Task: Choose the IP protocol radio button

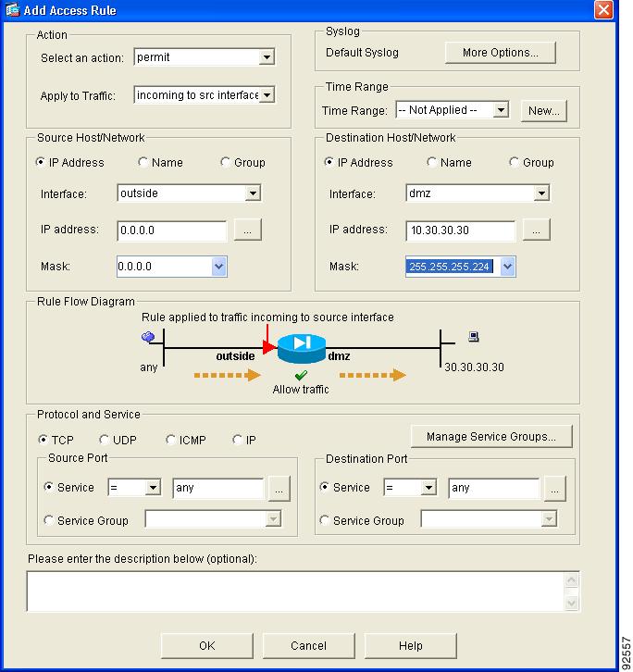Action: click(x=238, y=440)
